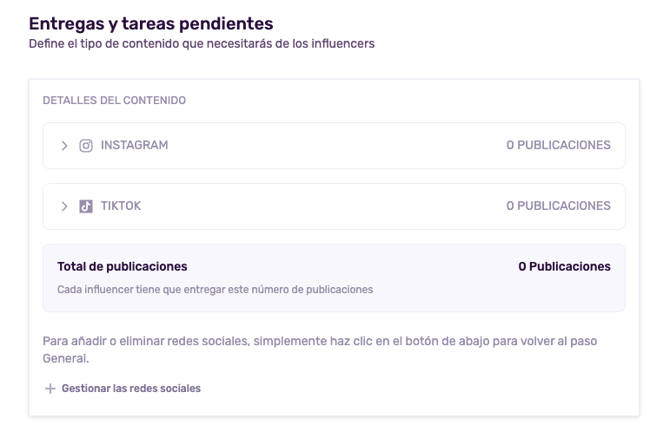Open the Gestionar las redes sociales link
Screen dimensions: 670x425
[130, 389]
